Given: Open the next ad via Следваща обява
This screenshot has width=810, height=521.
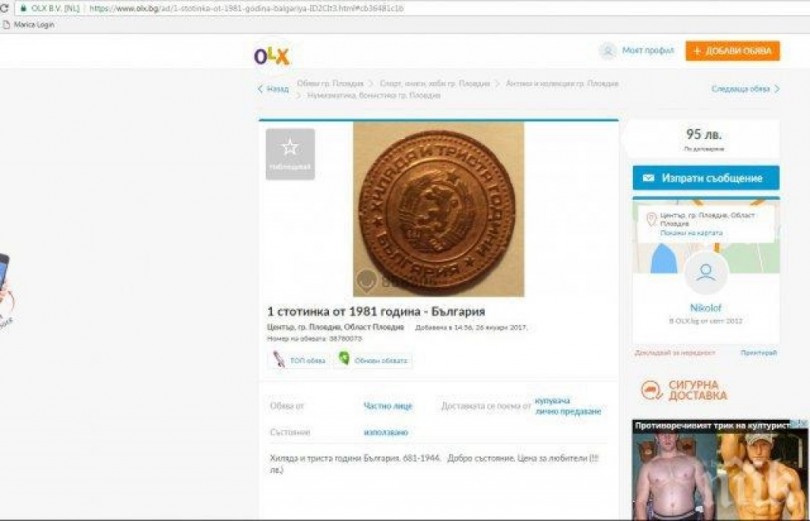Looking at the screenshot, I should click(x=745, y=89).
